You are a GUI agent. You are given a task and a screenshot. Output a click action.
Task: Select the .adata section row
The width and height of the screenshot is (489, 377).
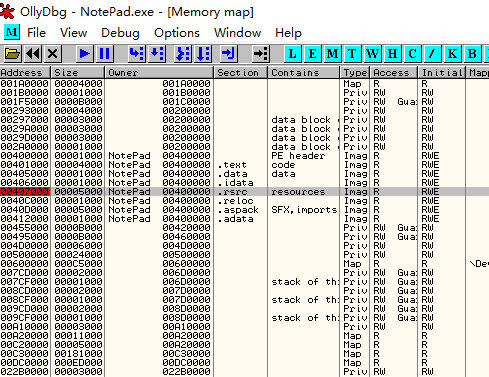244,219
